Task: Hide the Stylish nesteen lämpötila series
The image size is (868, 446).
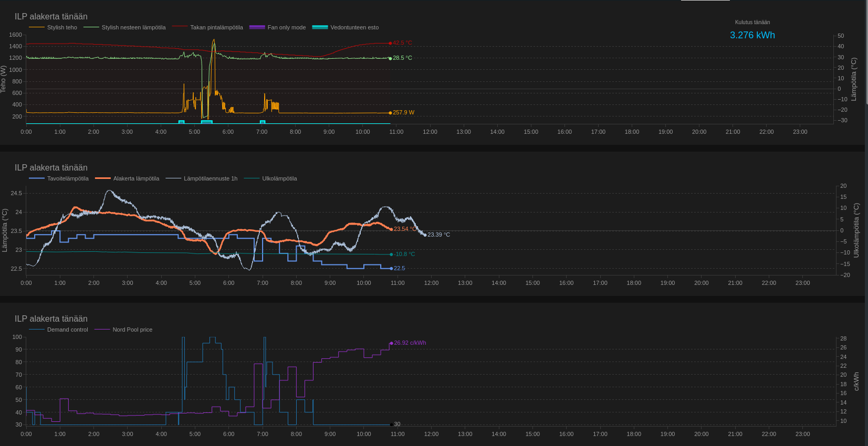Action: coord(133,27)
